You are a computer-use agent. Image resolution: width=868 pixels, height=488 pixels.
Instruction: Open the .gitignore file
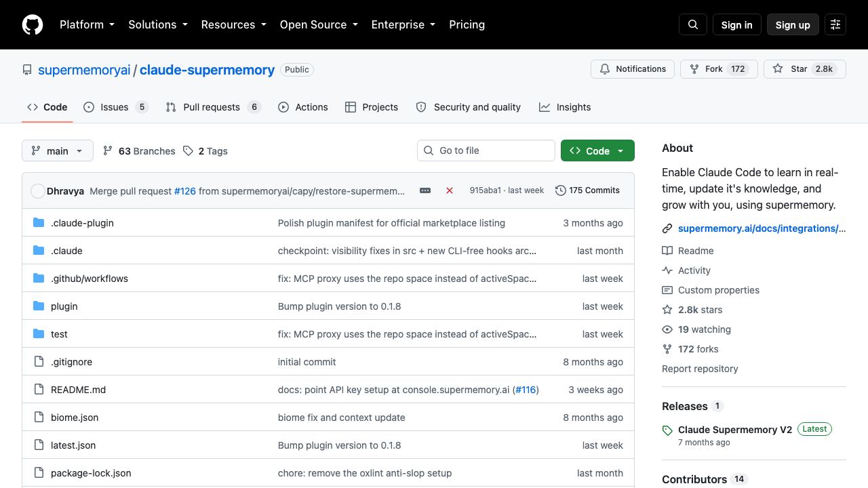pos(71,362)
